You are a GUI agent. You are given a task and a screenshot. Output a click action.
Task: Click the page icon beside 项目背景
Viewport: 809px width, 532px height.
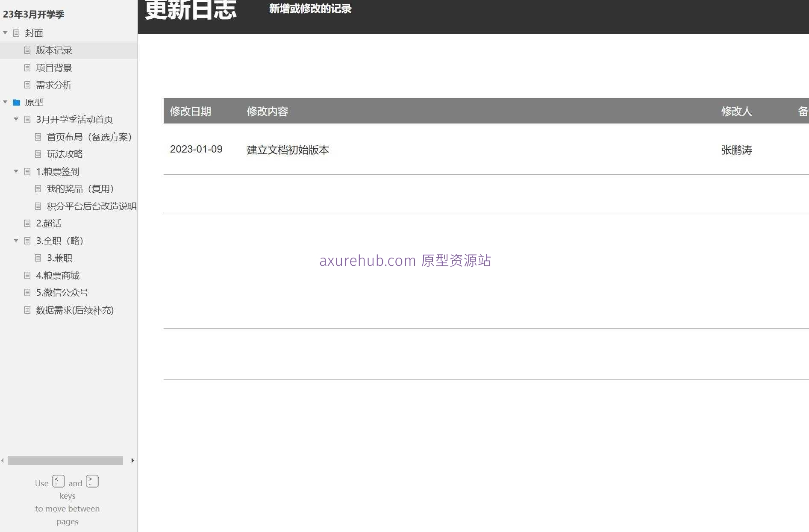27,68
